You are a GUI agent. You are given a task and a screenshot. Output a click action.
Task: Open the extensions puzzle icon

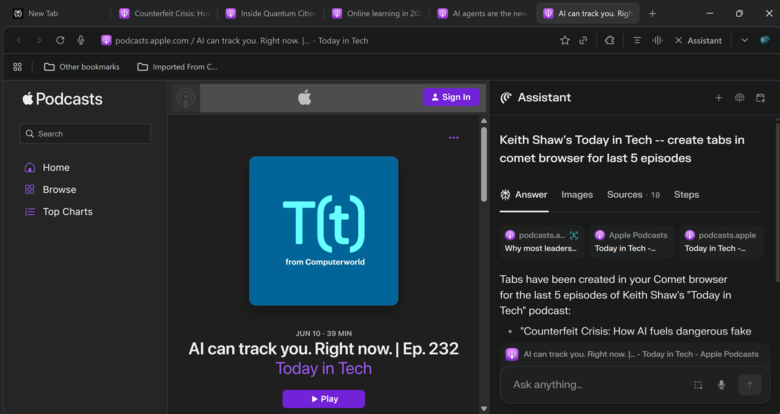[610, 40]
